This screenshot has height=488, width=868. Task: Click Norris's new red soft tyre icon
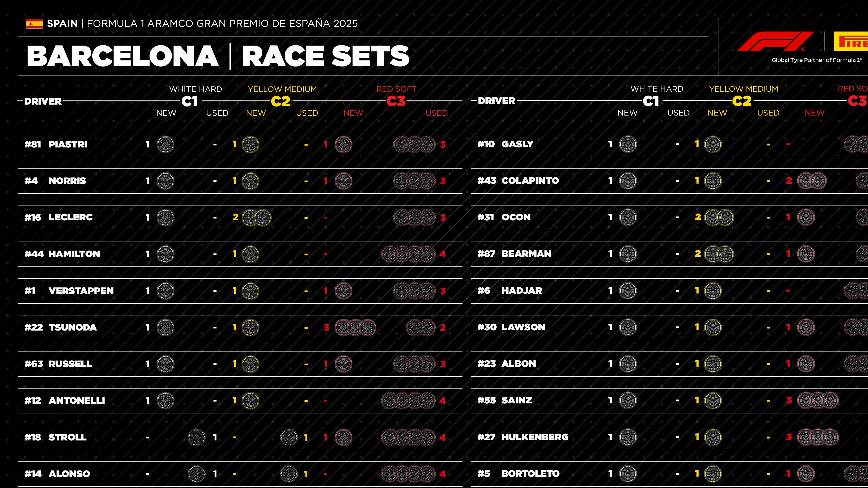point(343,181)
